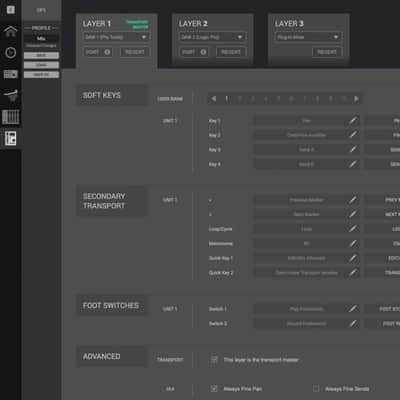Open the Layer 3 application dropdown
The height and width of the screenshot is (400, 400).
coord(308,37)
